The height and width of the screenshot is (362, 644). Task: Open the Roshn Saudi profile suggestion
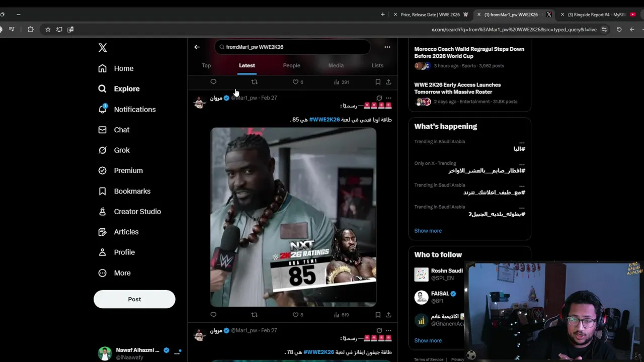coord(439,275)
